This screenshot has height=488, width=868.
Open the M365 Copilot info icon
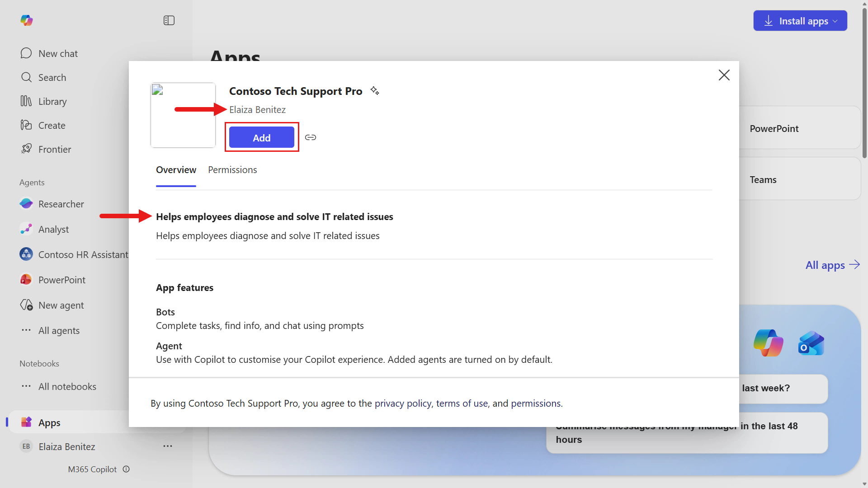click(x=126, y=469)
